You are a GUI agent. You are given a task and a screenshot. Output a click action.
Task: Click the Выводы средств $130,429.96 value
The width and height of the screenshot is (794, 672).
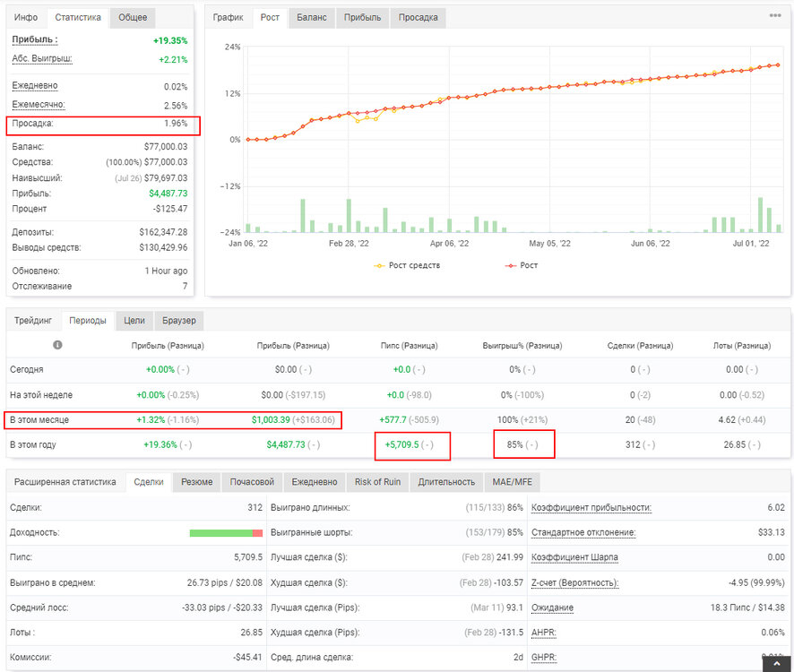164,247
